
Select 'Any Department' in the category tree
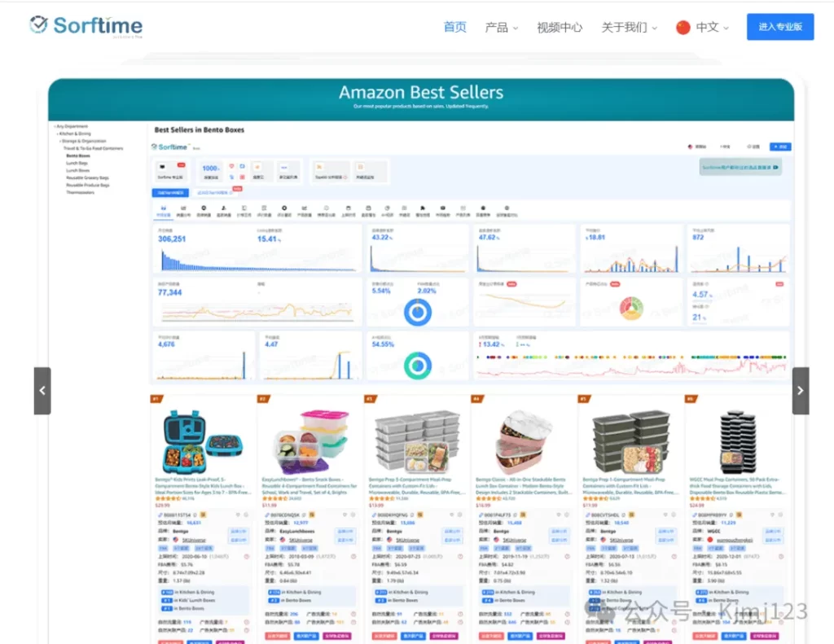(x=72, y=126)
